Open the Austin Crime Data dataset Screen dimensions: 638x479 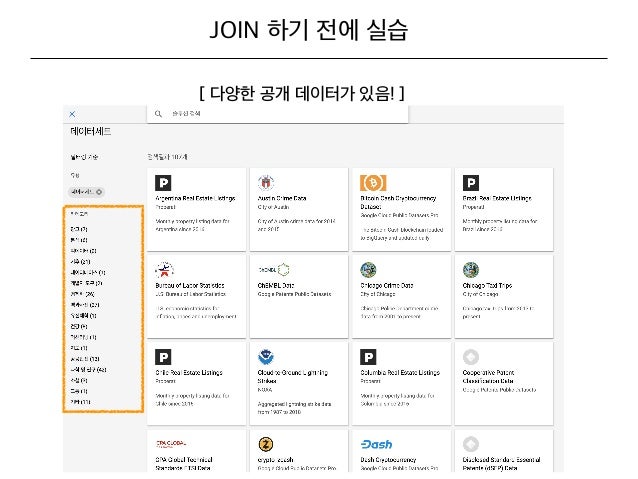click(282, 199)
